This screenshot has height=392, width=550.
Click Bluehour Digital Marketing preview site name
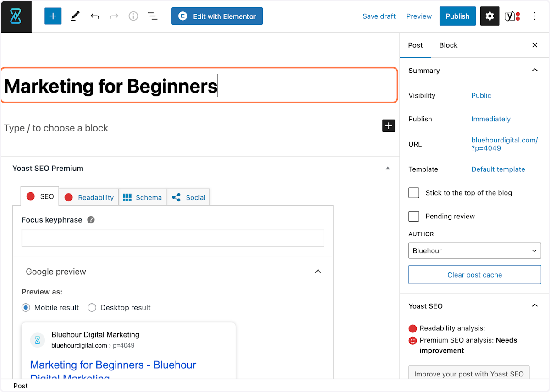[x=95, y=335]
